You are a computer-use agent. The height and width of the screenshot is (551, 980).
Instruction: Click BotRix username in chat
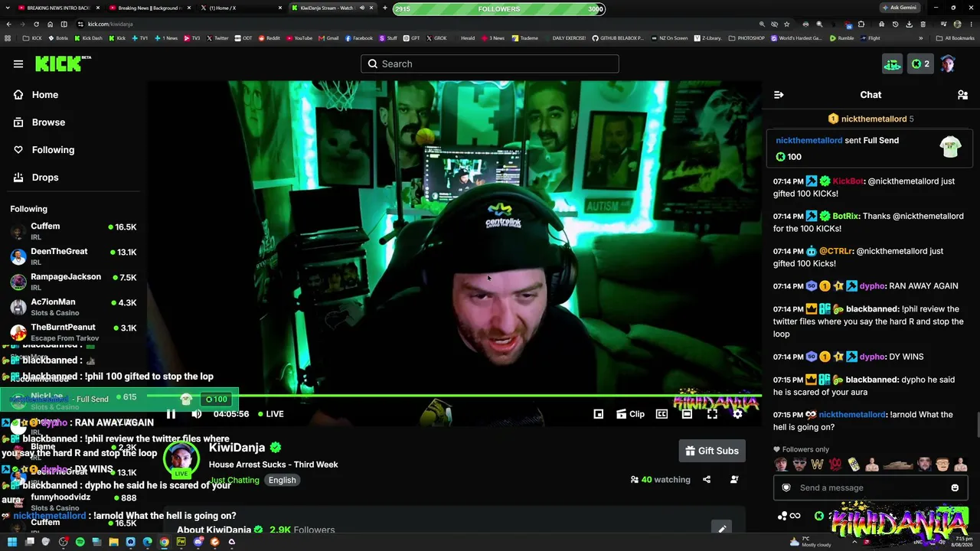coord(845,217)
